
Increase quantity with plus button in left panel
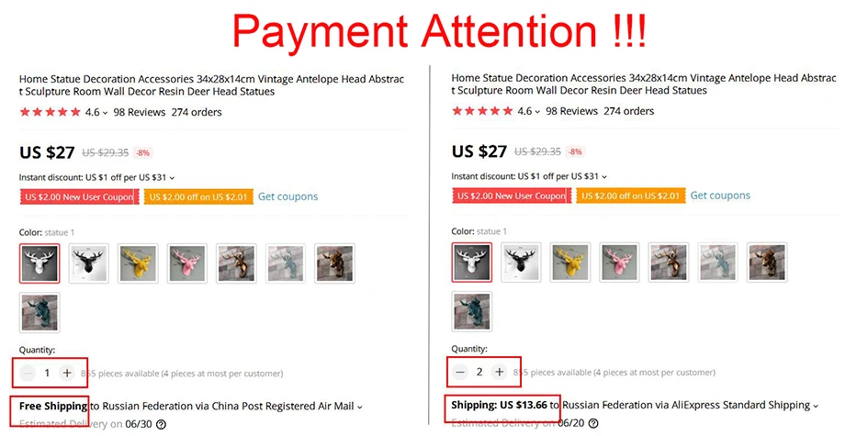coord(67,373)
